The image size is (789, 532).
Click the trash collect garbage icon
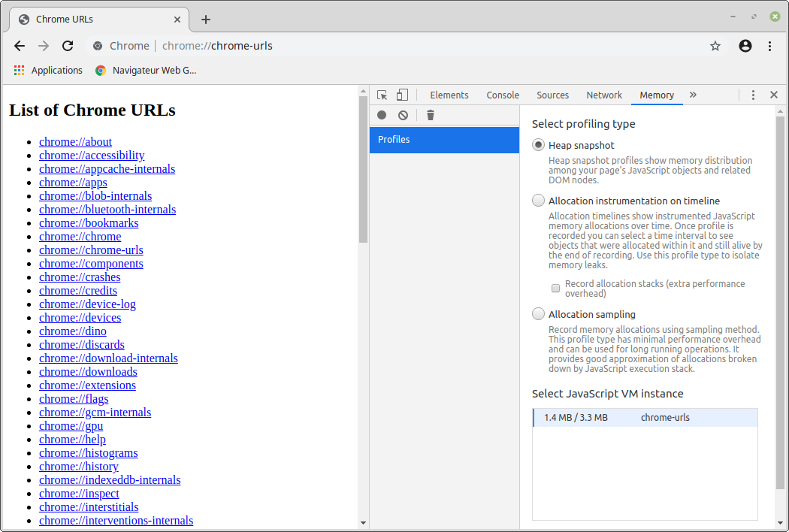pyautogui.click(x=431, y=115)
